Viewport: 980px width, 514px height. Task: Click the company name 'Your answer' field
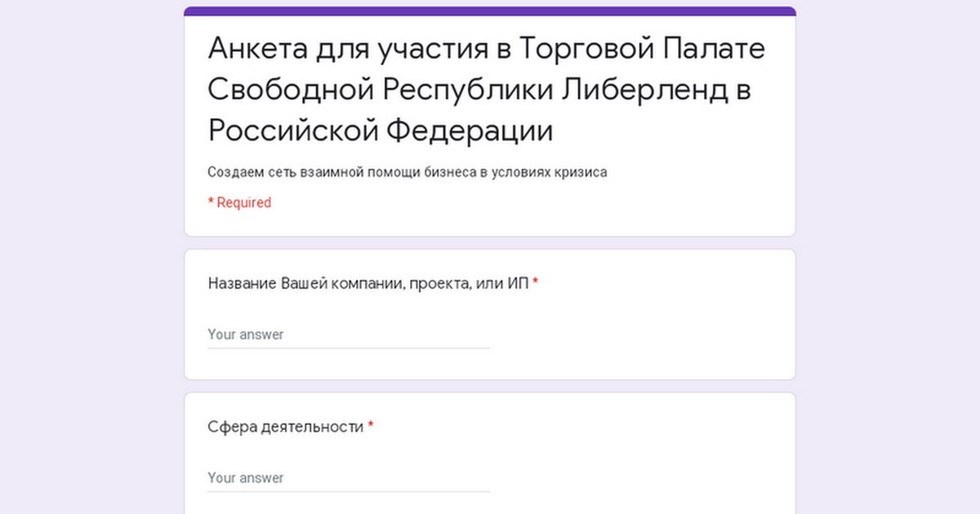[348, 335]
